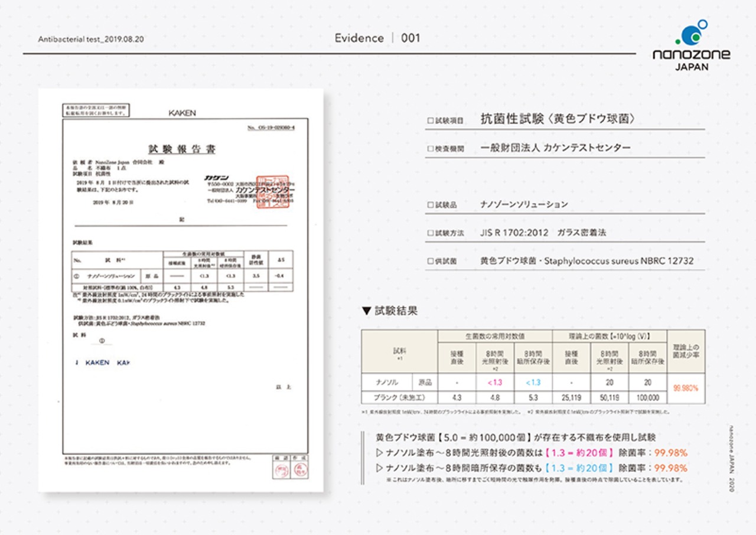Select the Staphylococcus sureus NBRC 12732 text
The image size is (756, 535).
[618, 260]
